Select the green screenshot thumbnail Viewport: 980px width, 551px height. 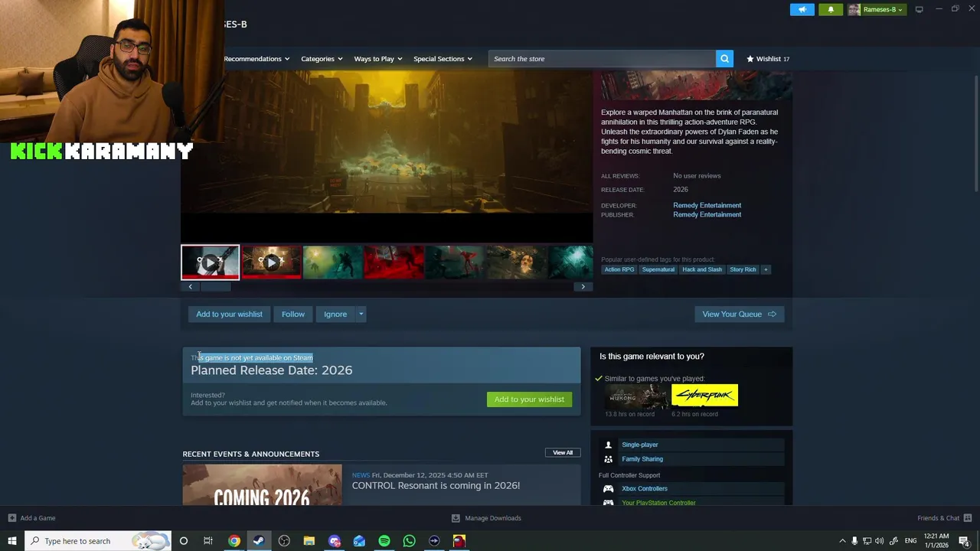click(x=332, y=262)
